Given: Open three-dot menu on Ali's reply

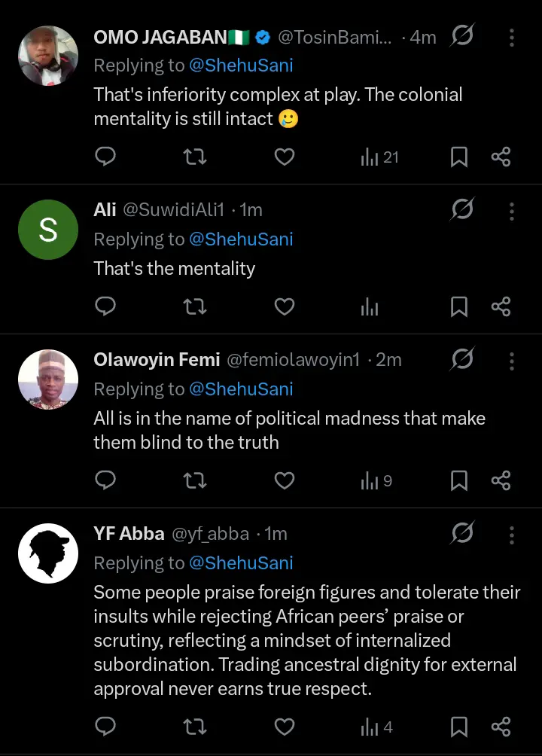Looking at the screenshot, I should 512,210.
